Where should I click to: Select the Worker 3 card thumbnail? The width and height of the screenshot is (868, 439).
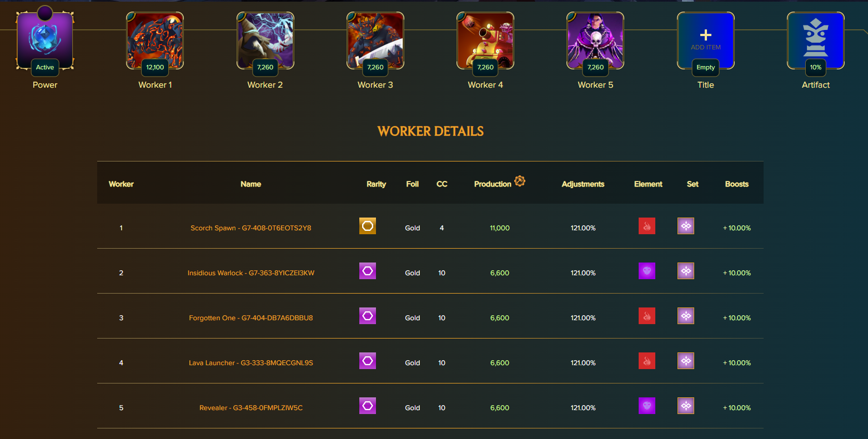tap(375, 41)
